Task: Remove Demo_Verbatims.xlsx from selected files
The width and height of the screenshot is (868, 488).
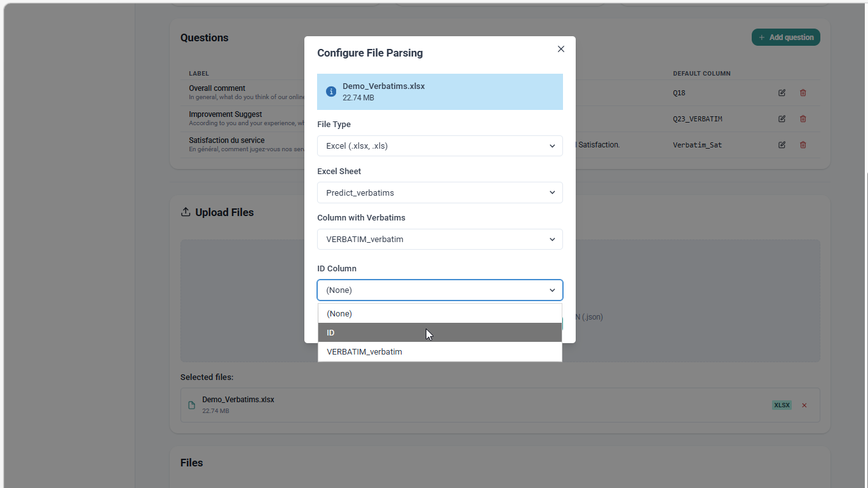Action: click(804, 405)
